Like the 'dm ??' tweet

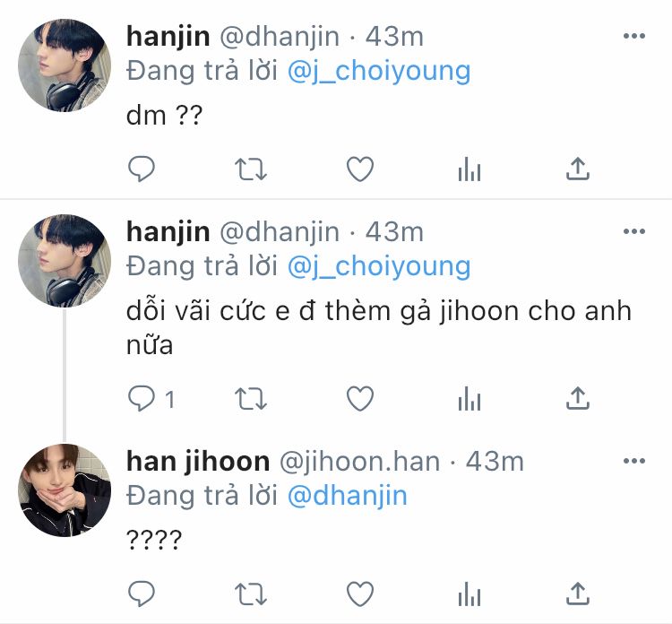(360, 169)
